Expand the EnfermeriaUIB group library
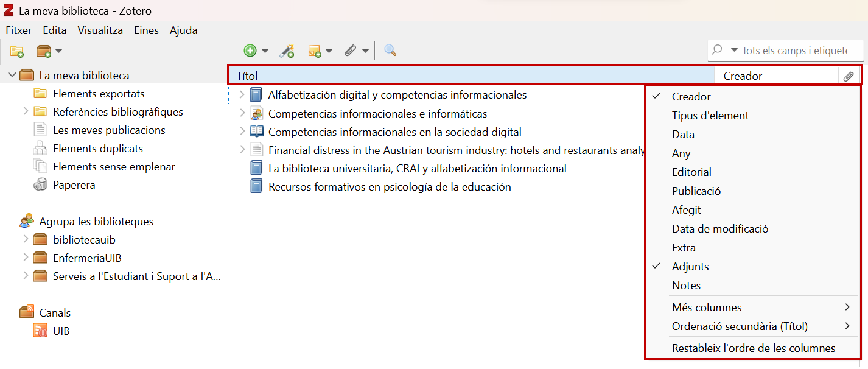This screenshot has width=868, height=369. click(26, 258)
